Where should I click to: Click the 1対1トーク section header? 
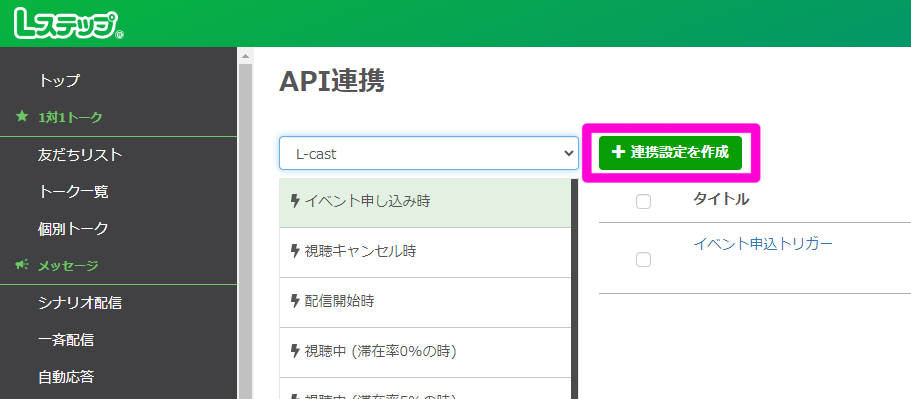click(70, 117)
